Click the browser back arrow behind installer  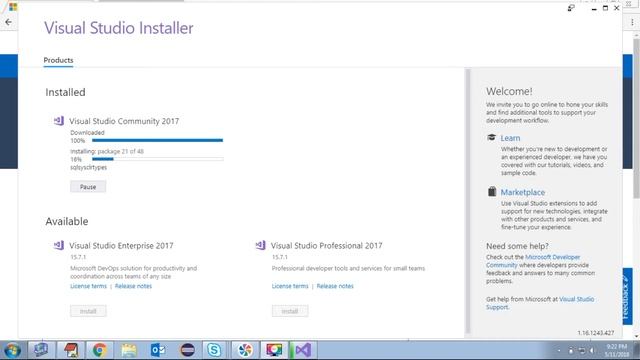click(9, 22)
